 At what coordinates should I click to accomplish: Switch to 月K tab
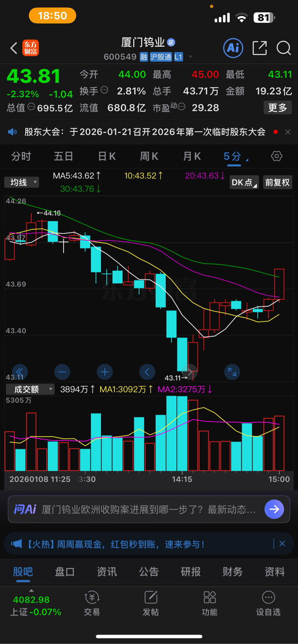coord(192,156)
